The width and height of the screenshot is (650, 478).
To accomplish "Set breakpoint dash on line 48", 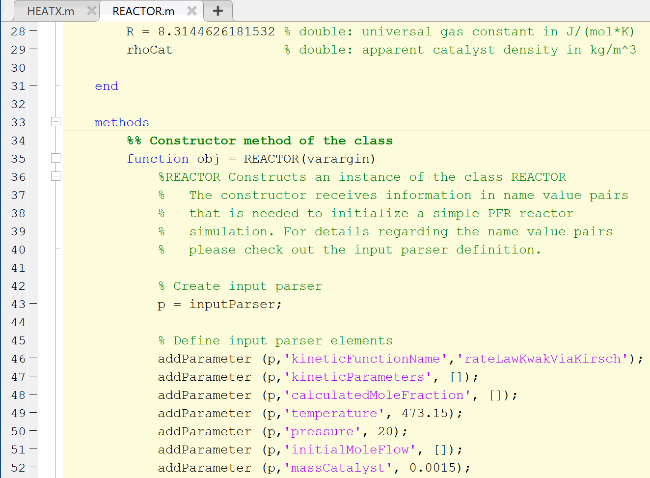I will (x=33, y=395).
